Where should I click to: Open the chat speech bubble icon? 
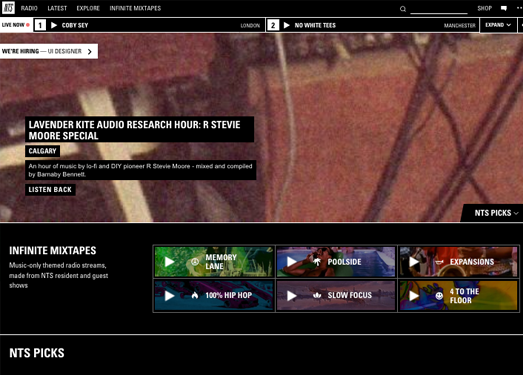pos(504,8)
